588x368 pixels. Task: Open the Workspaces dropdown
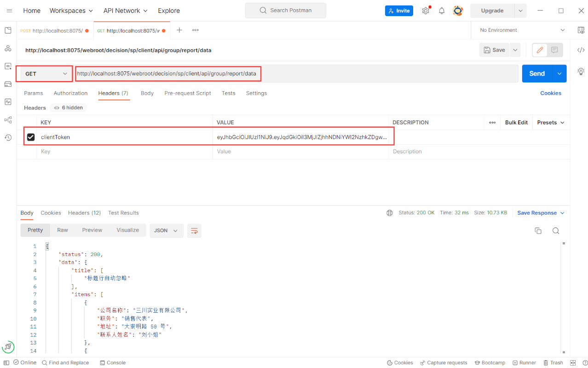point(71,11)
